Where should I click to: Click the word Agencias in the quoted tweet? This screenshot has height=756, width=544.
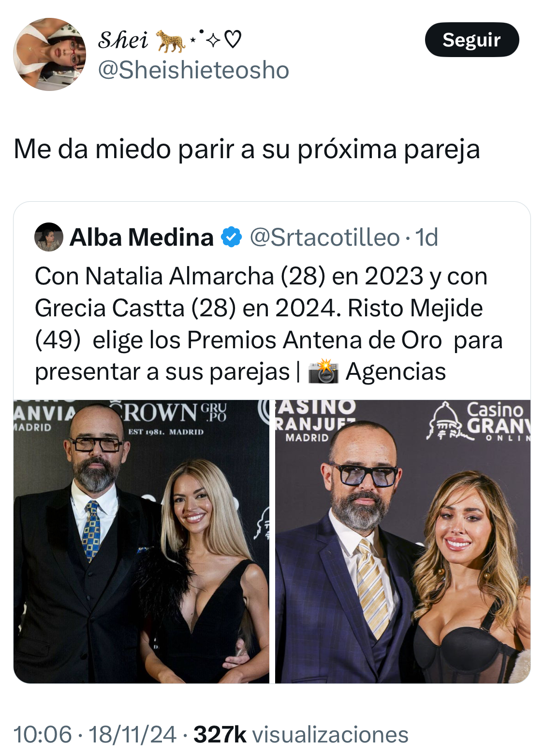click(396, 371)
